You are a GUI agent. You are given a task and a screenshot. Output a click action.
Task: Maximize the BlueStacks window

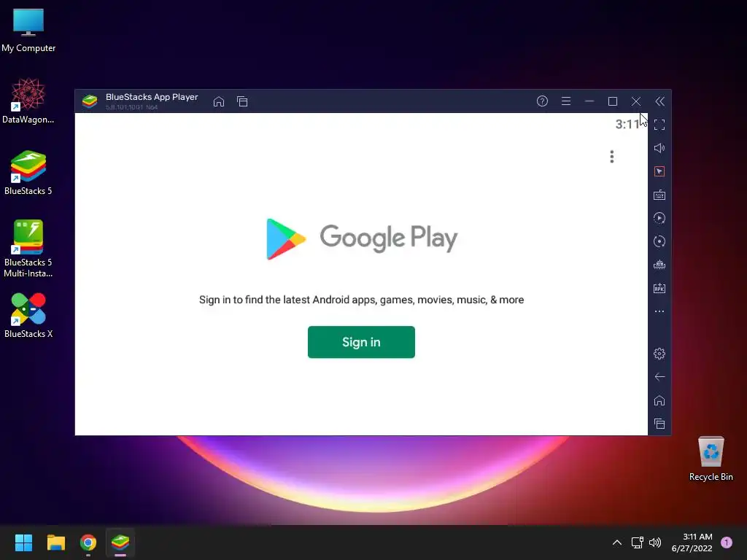click(x=613, y=101)
